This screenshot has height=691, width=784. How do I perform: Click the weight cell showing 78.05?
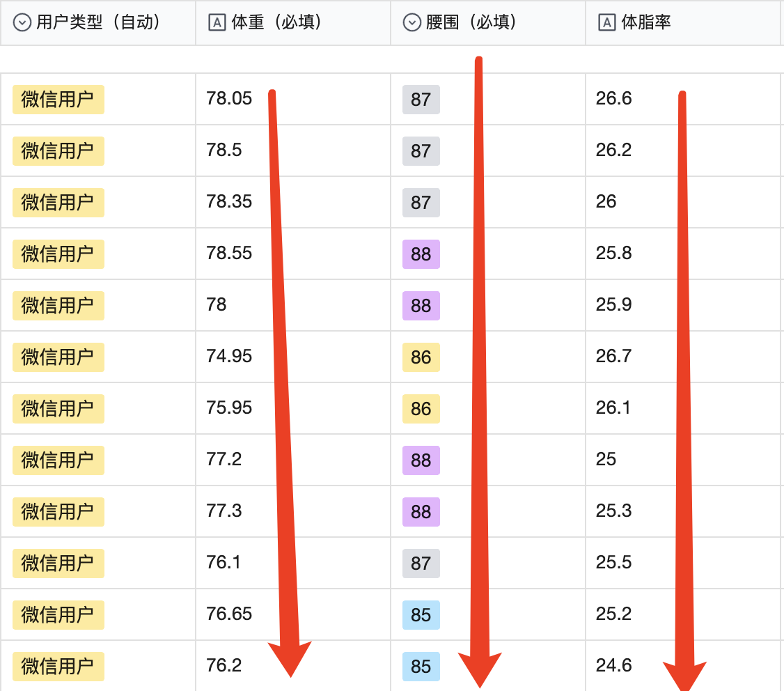[x=229, y=99]
